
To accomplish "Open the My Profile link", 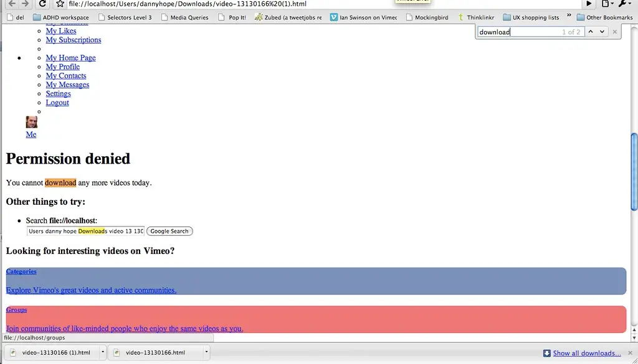I will pos(63,67).
